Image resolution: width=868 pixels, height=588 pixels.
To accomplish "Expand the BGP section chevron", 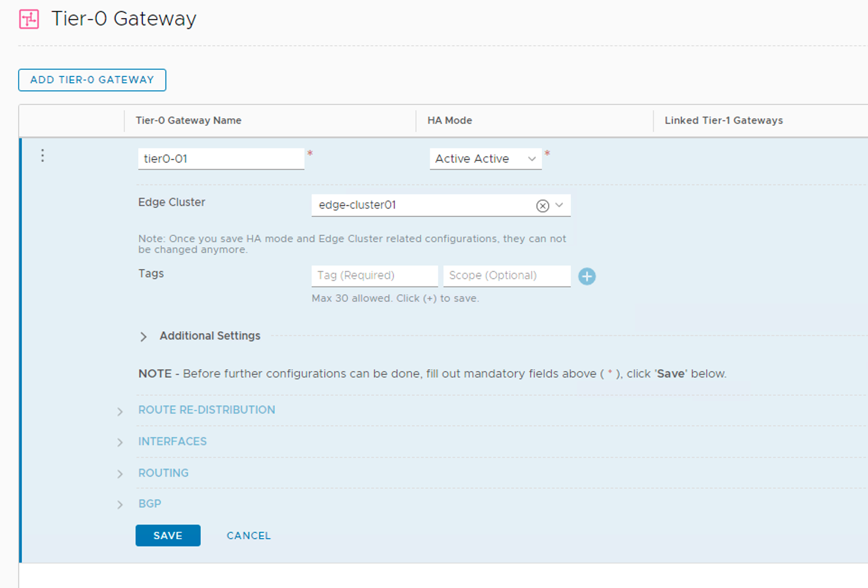I will pos(120,504).
